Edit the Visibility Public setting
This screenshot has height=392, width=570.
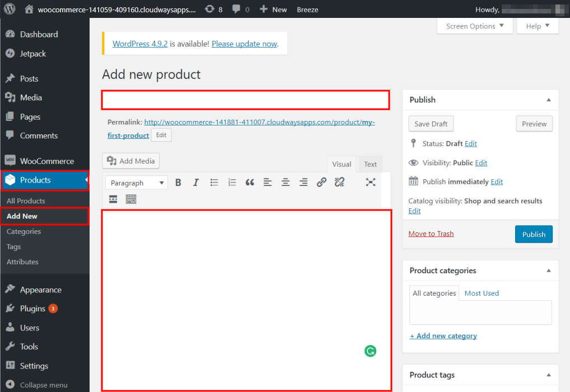point(481,163)
